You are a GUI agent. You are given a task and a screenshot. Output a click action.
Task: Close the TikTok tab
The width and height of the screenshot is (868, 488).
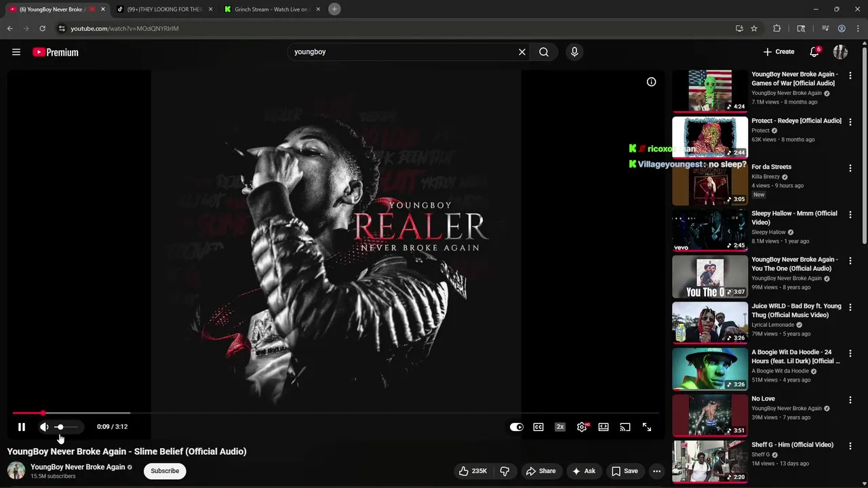pyautogui.click(x=210, y=9)
